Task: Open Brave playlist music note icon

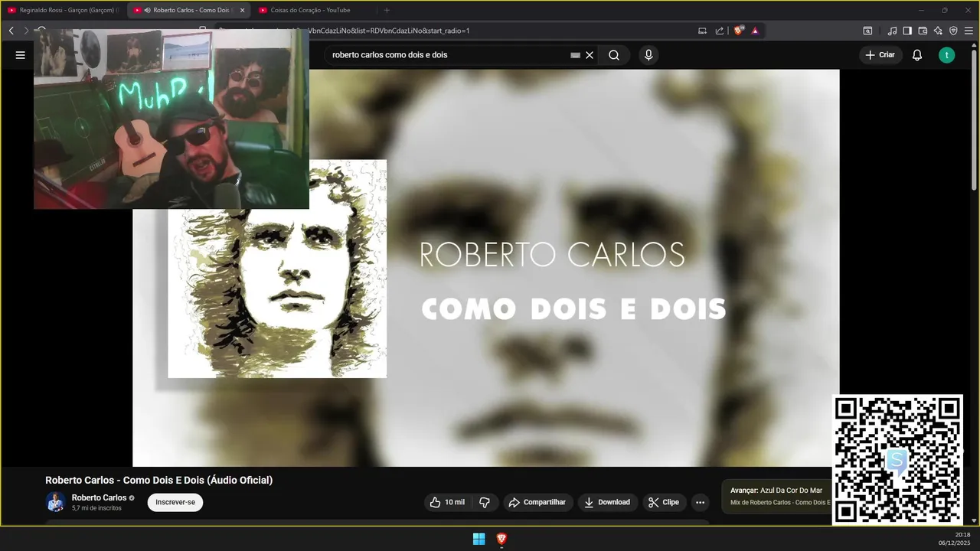Action: pyautogui.click(x=892, y=31)
